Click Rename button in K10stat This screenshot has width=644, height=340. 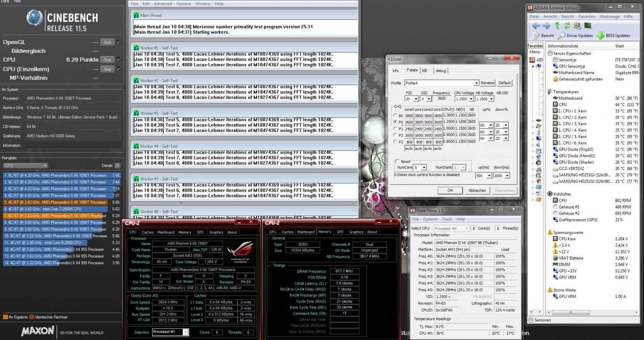click(x=487, y=83)
